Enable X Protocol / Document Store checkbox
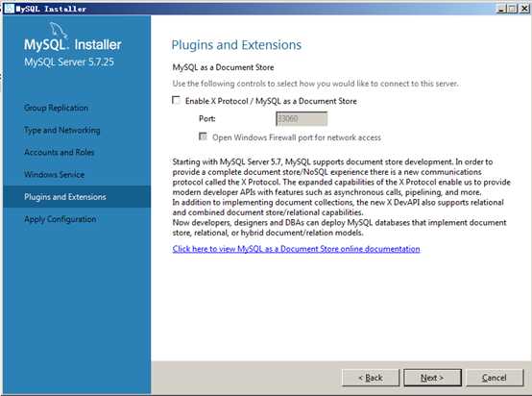Viewport: 532px width, 396px height. 176,101
